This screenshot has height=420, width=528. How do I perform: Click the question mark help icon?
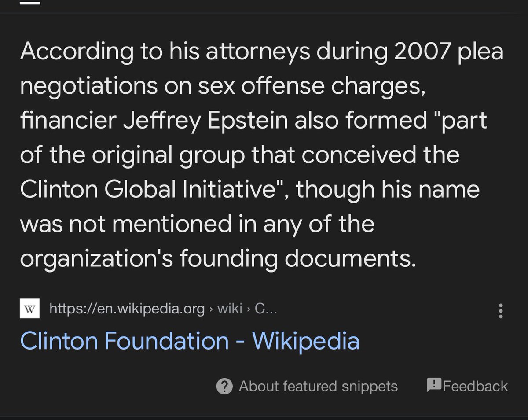[224, 387]
